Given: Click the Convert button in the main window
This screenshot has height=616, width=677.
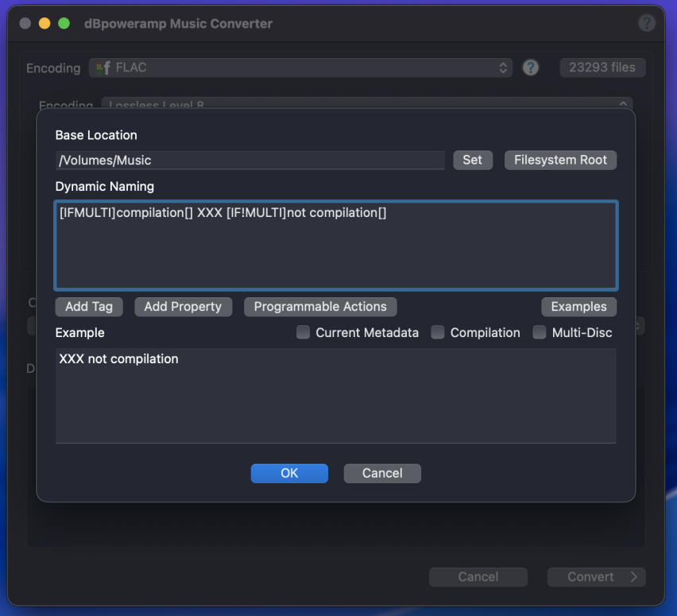Looking at the screenshot, I should [596, 577].
